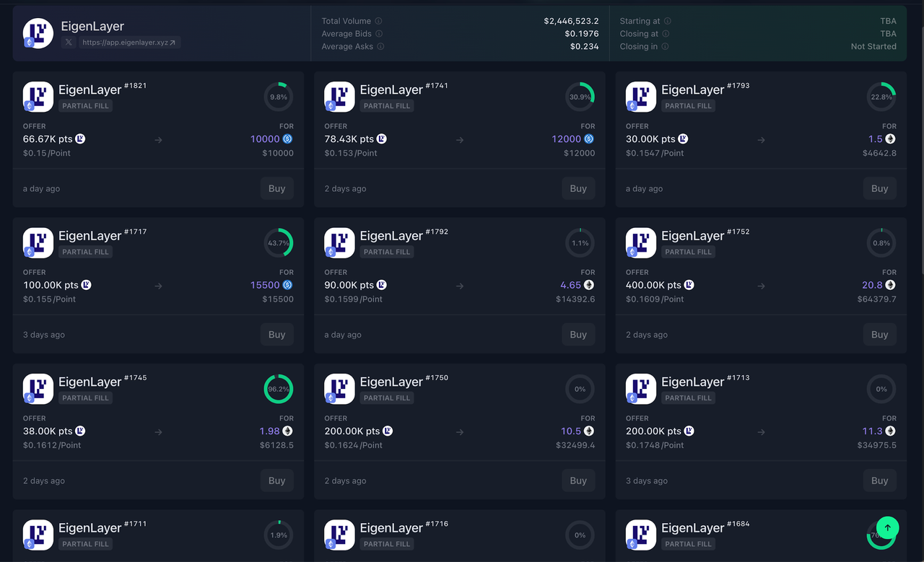Viewport: 924px width, 562px height.
Task: Click the points token icon on offer #1717
Action: pos(86,285)
